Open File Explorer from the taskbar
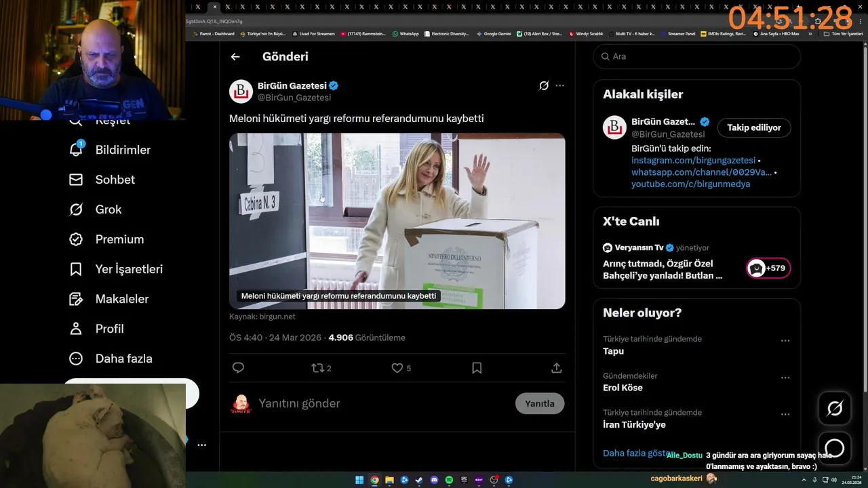 (389, 480)
